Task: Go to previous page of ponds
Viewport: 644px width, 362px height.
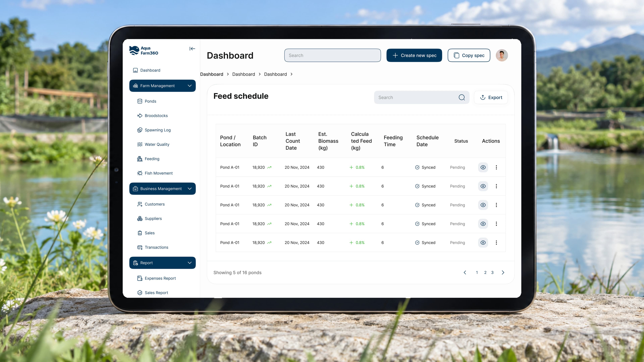Action: pos(465,273)
